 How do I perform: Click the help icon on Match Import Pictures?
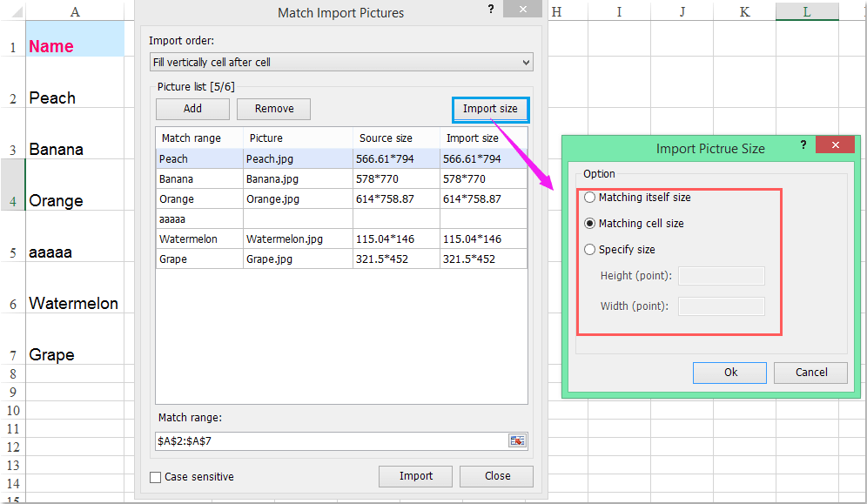(x=491, y=10)
